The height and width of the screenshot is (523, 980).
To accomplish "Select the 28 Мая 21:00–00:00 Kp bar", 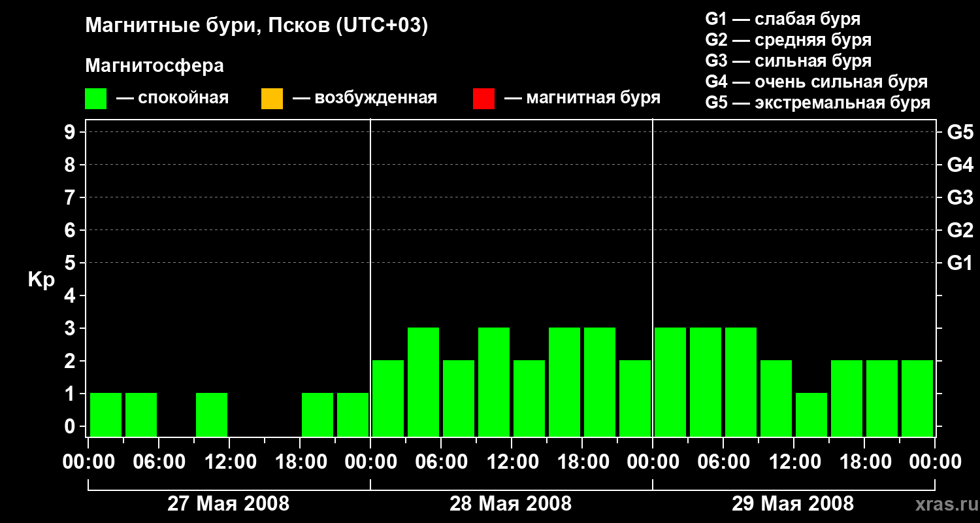I will (635, 398).
